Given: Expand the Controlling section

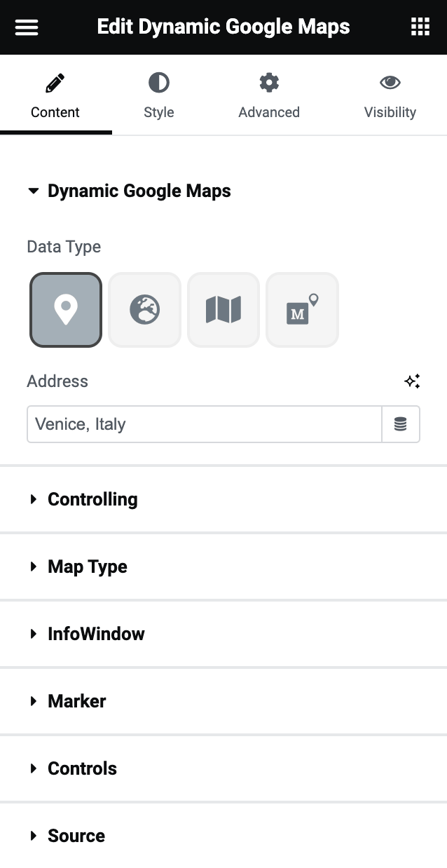Looking at the screenshot, I should 92,499.
